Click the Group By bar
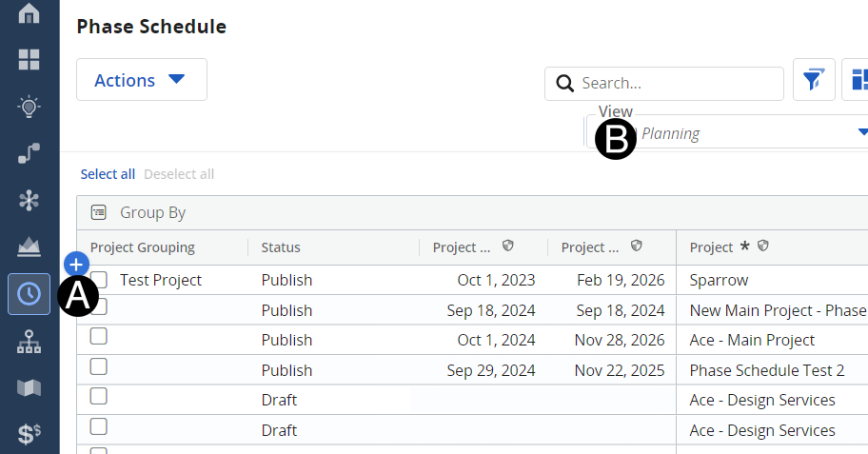 (152, 212)
